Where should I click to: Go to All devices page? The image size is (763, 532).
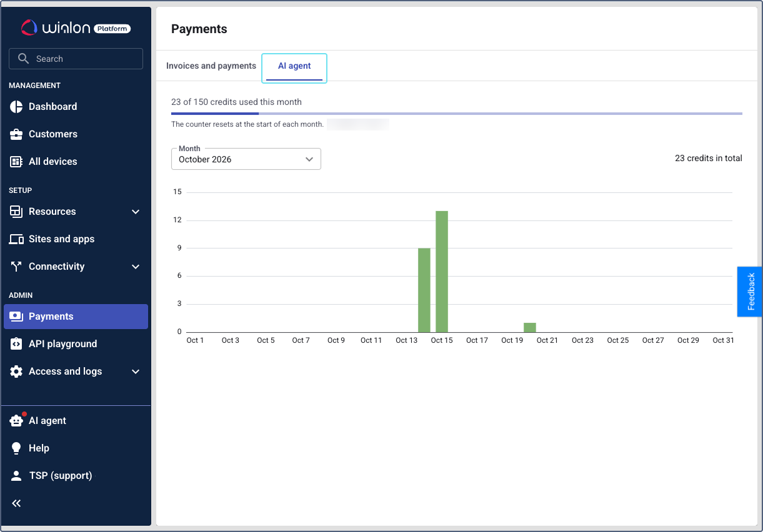(x=76, y=162)
